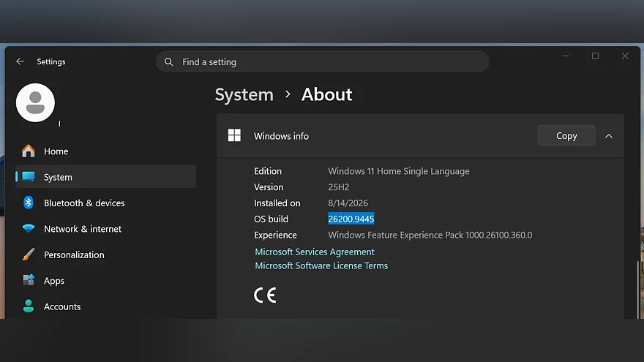Image resolution: width=644 pixels, height=362 pixels.
Task: Click the OS build label
Action: 271,219
